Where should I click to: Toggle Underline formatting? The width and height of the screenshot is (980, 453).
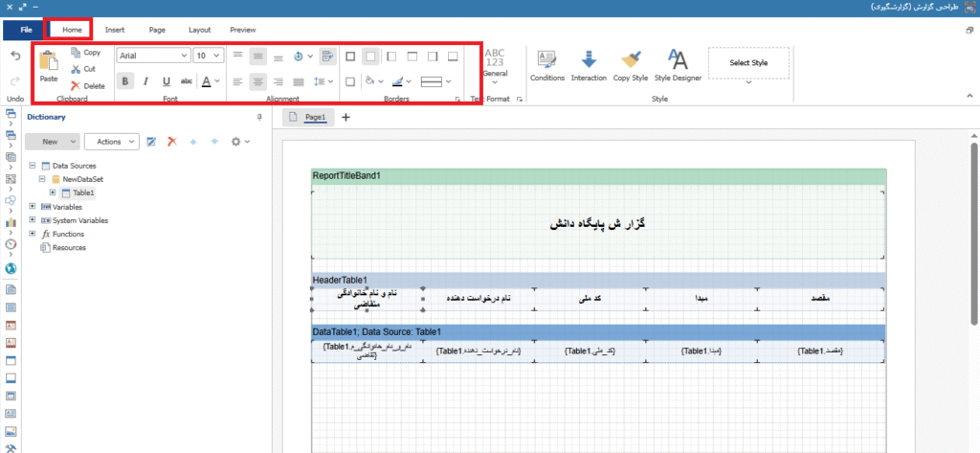tap(167, 81)
